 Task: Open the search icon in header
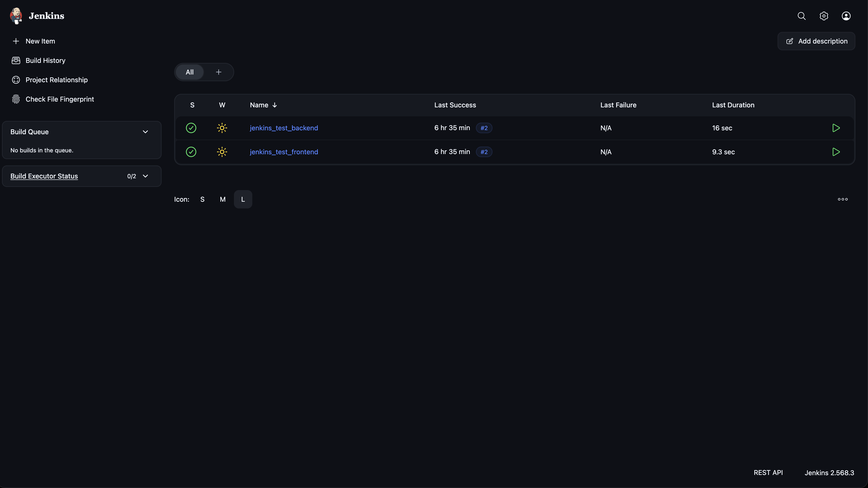(x=802, y=16)
